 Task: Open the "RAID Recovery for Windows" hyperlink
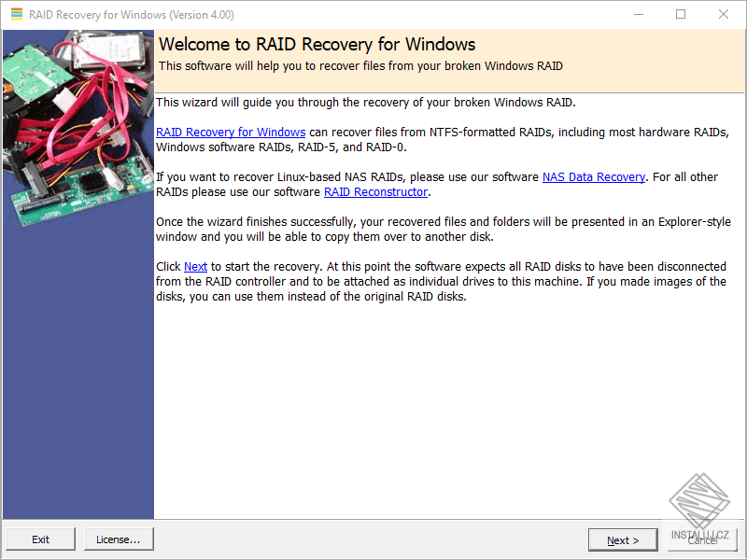(230, 132)
